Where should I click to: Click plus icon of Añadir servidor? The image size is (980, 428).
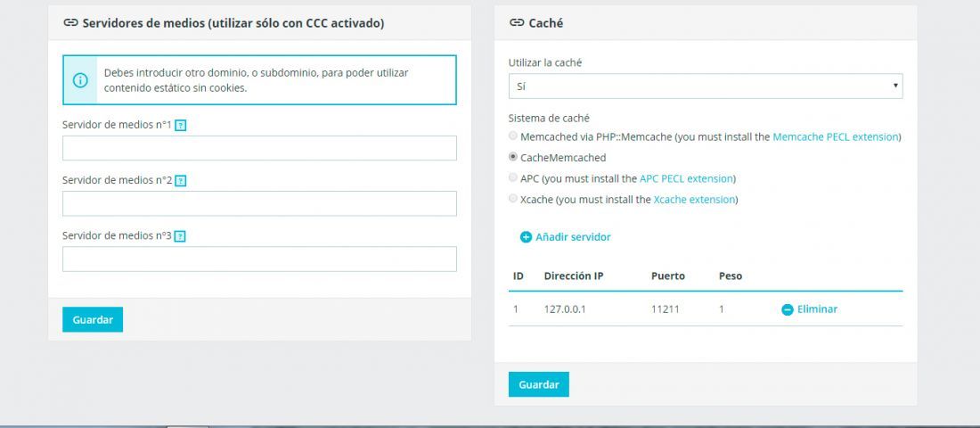click(527, 237)
